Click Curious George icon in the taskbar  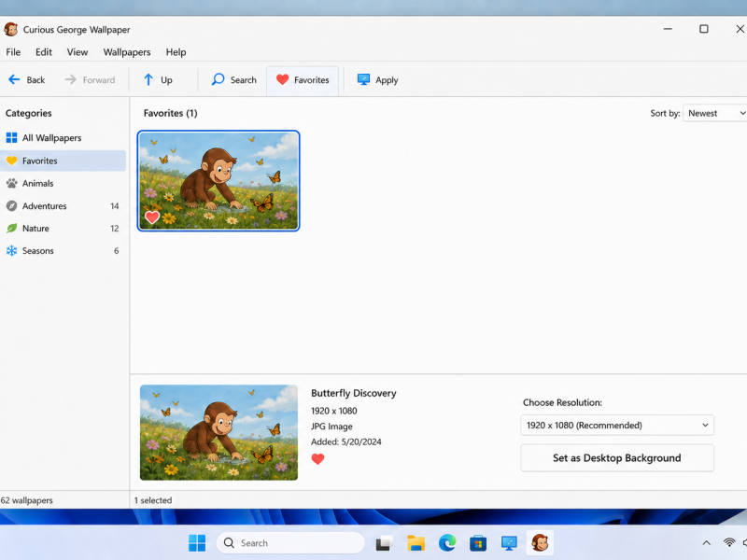(540, 542)
